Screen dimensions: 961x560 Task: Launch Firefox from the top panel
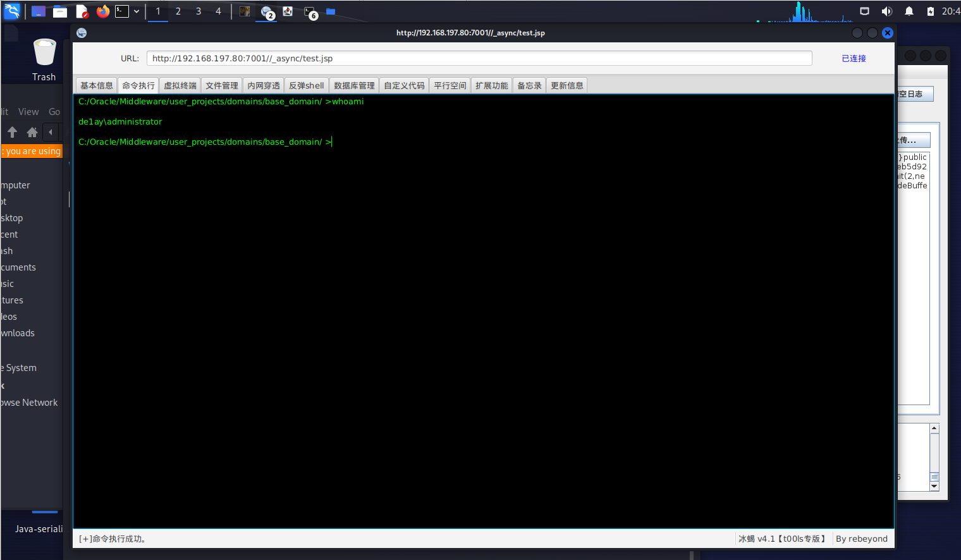click(103, 11)
